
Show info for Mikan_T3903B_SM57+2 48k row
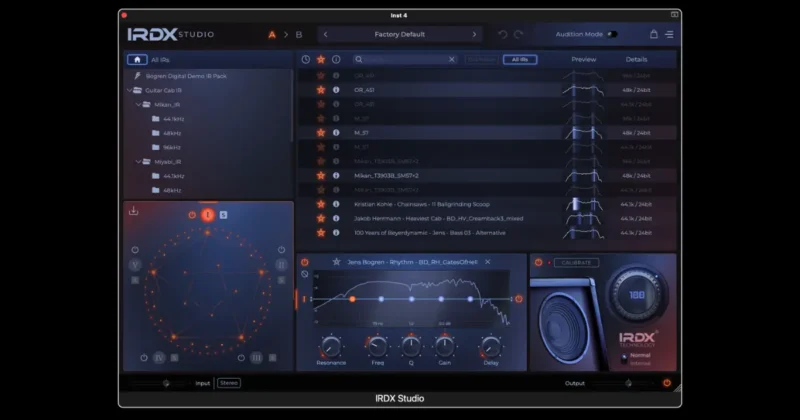coord(336,176)
